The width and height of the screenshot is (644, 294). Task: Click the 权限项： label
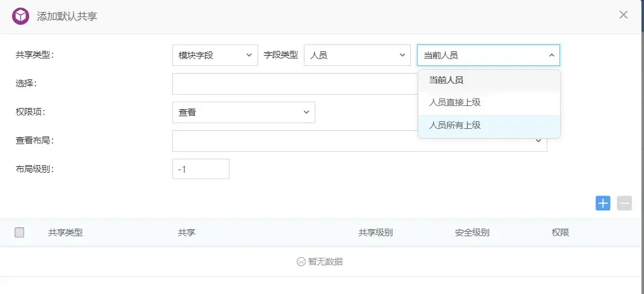pos(31,112)
